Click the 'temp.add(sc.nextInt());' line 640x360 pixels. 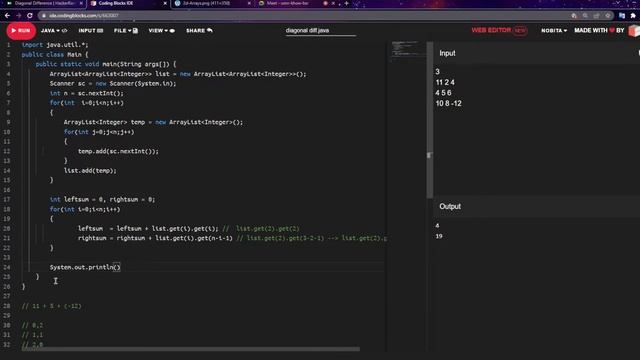coord(118,151)
